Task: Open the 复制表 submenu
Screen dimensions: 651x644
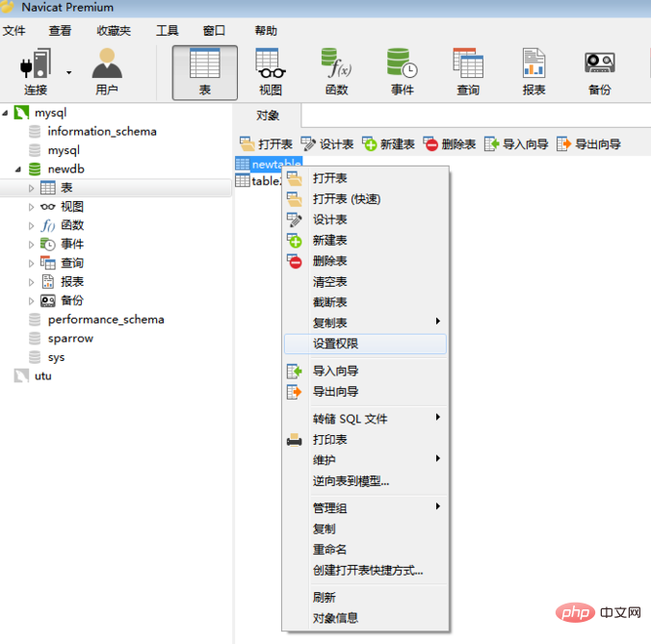Action: (365, 322)
